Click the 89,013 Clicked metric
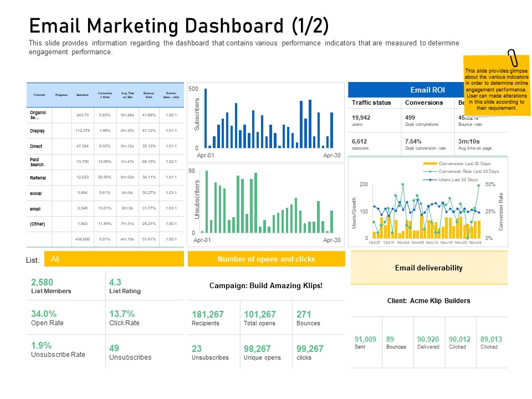Screen dimensions: 532x399 click(491, 342)
